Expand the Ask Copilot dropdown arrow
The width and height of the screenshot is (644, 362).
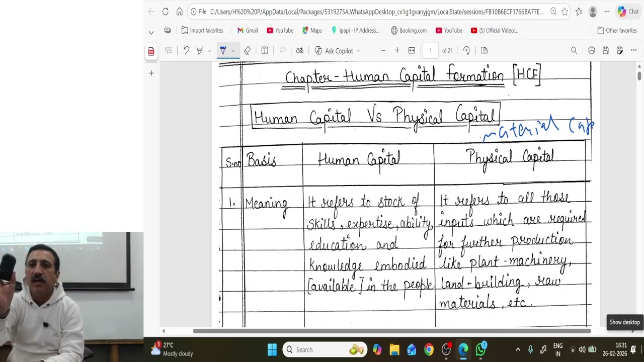[x=358, y=51]
